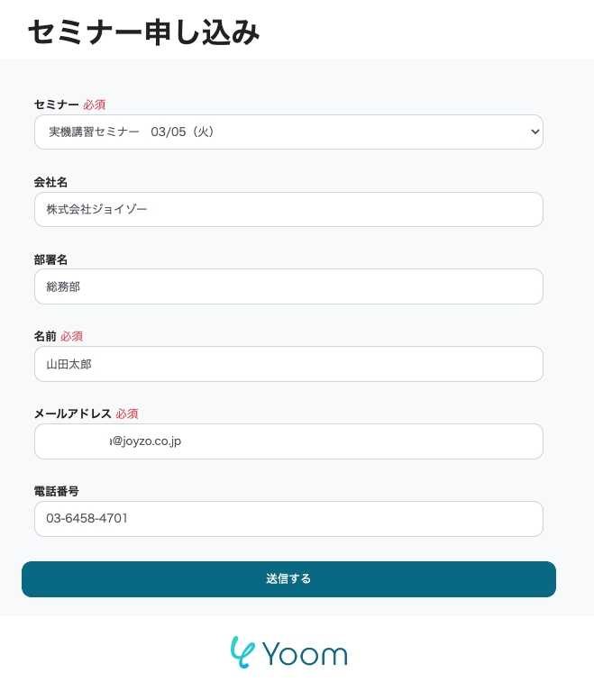The image size is (594, 700).
Task: Click the Yoom swirl logo icon
Action: (x=242, y=652)
